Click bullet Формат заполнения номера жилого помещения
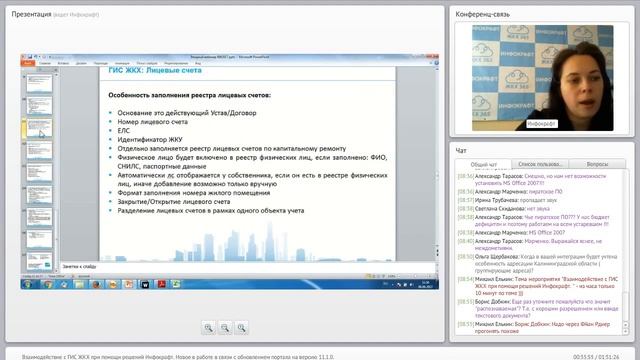The width and height of the screenshot is (640, 360). (193, 193)
